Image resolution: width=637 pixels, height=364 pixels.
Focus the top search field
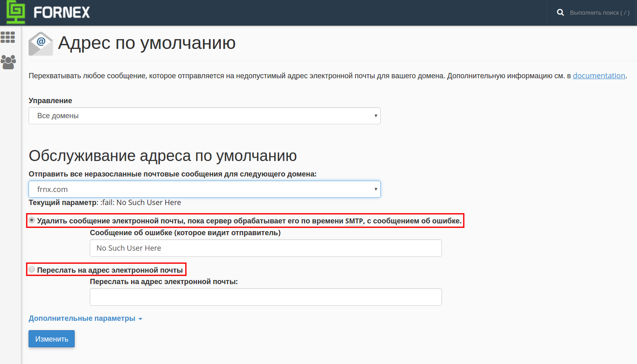599,13
